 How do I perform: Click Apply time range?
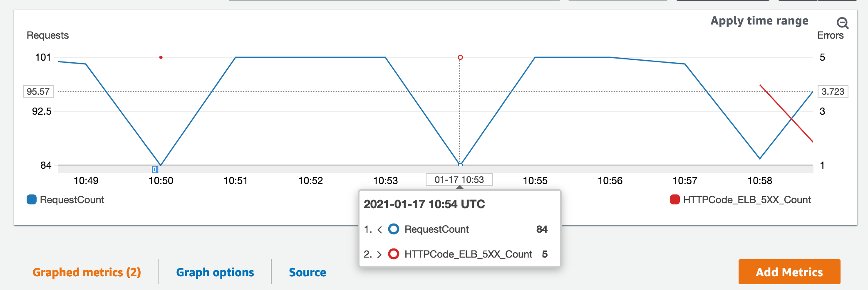point(759,21)
